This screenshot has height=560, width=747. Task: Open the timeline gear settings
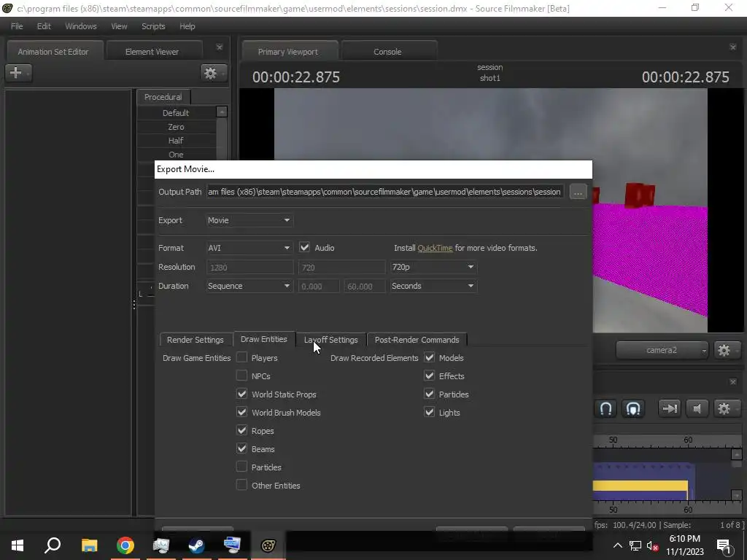(x=727, y=408)
